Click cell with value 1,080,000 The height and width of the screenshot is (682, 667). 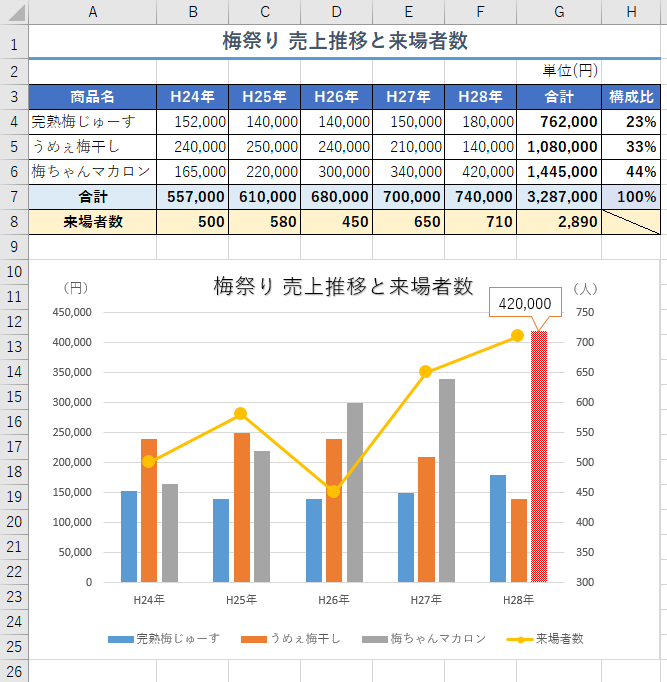[559, 147]
